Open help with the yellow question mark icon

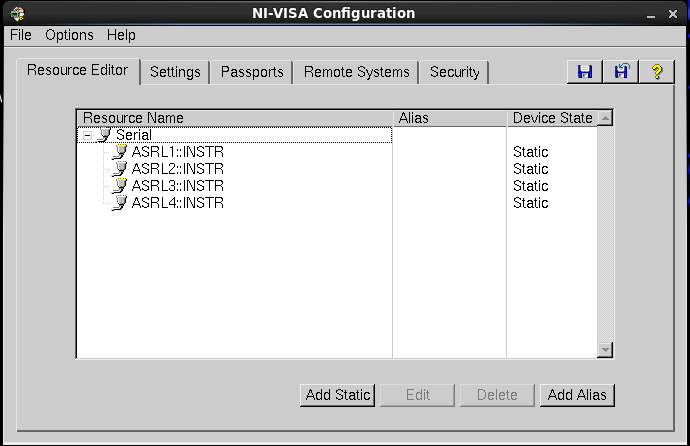pyautogui.click(x=657, y=71)
